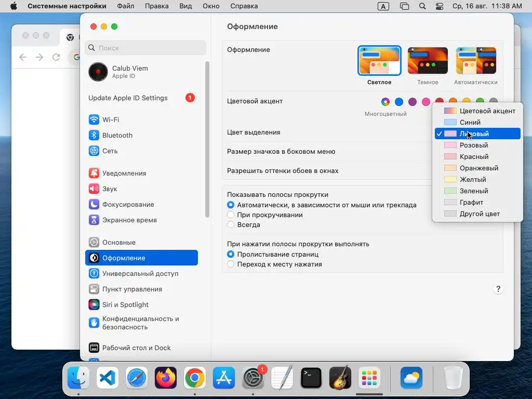Screen dimensions: 532x399
Task: Open Safari from the Dock
Action: coord(137,378)
